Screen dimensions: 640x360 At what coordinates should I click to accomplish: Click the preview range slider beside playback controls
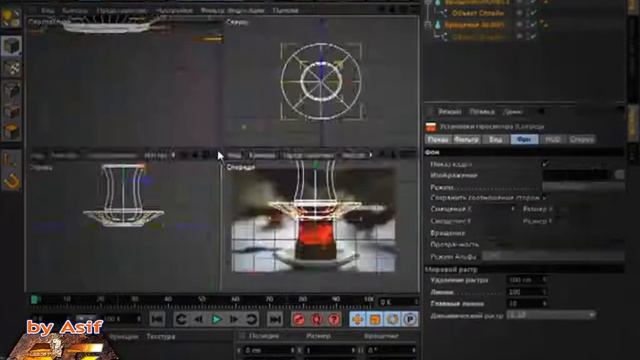85,318
